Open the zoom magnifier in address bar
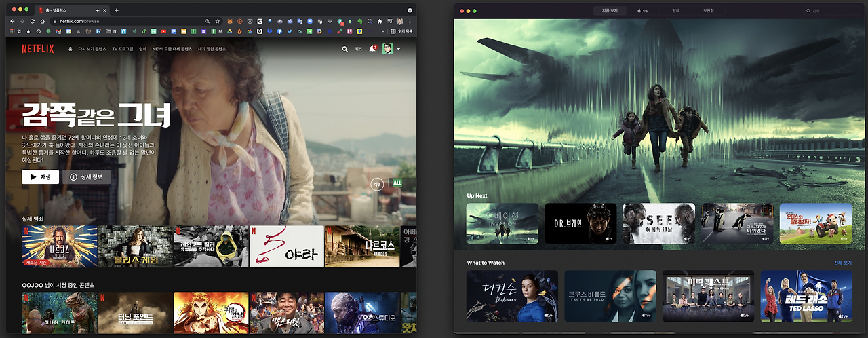 207,21
